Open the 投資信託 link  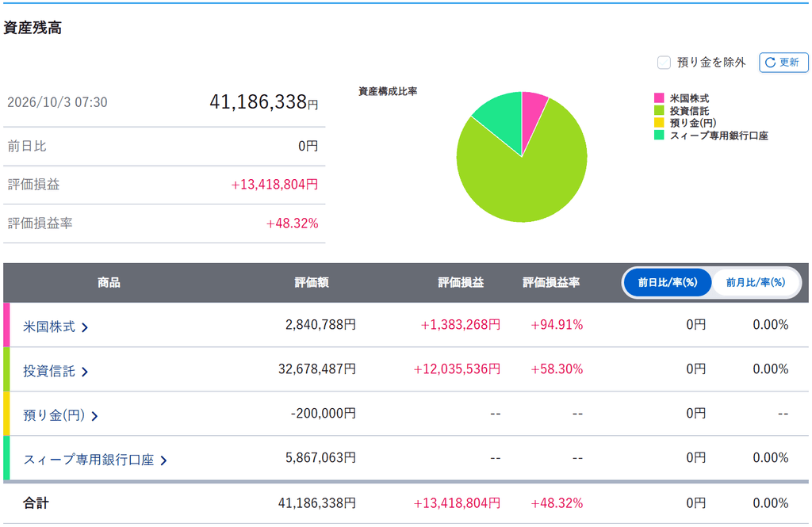[x=56, y=371]
